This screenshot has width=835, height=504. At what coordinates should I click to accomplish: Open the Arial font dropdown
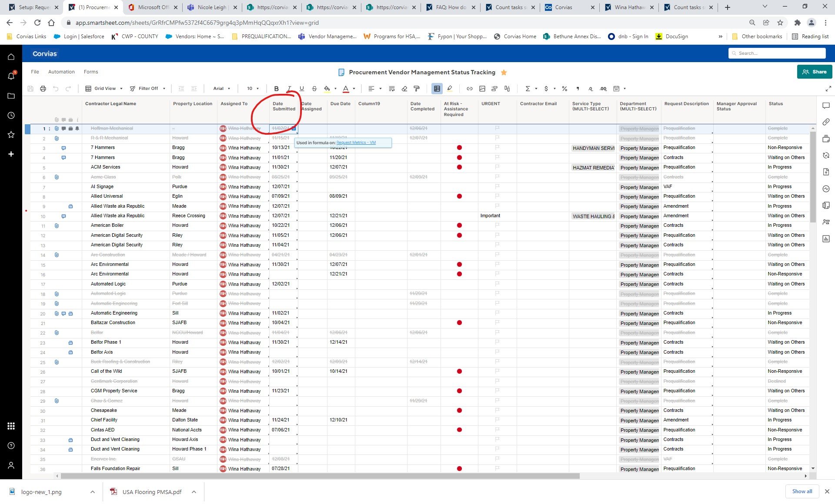pyautogui.click(x=222, y=89)
